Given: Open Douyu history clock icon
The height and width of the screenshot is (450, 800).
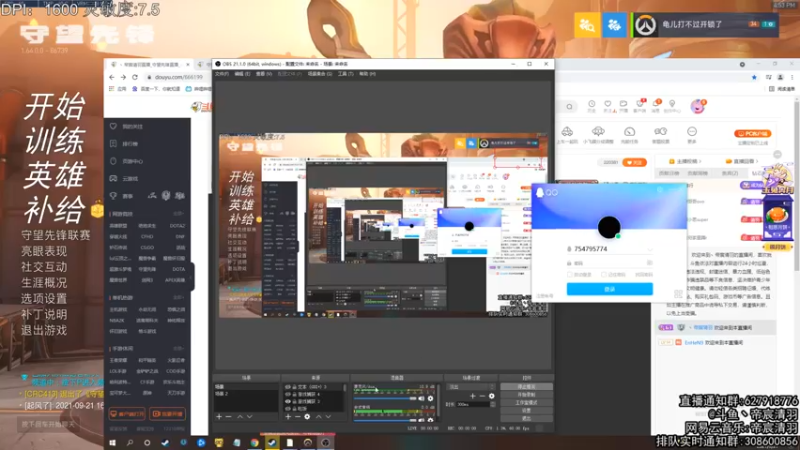Looking at the screenshot, I should pos(591,106).
